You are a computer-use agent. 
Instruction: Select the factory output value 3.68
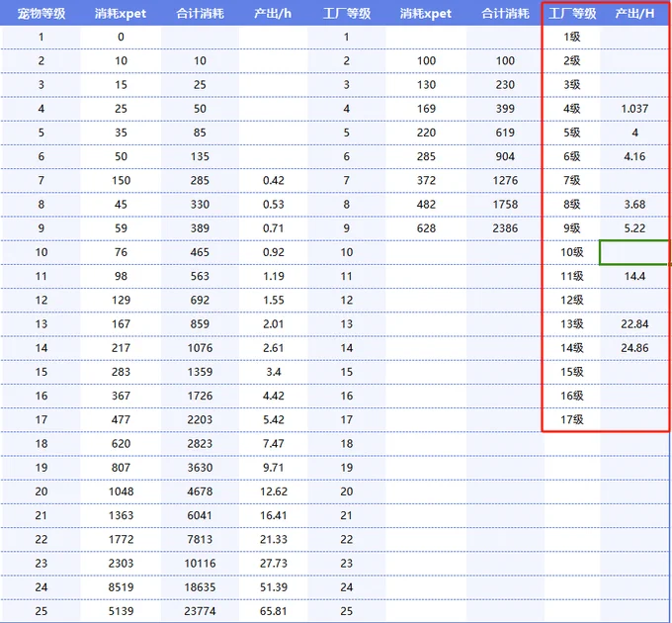[634, 204]
